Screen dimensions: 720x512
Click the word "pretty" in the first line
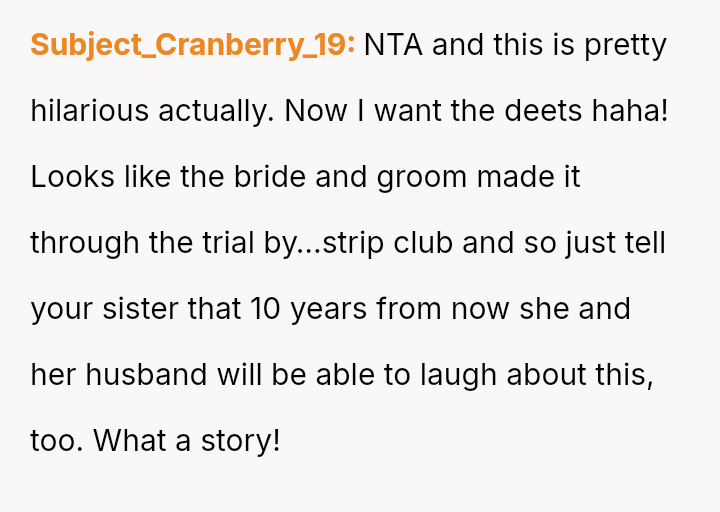[x=625, y=47]
